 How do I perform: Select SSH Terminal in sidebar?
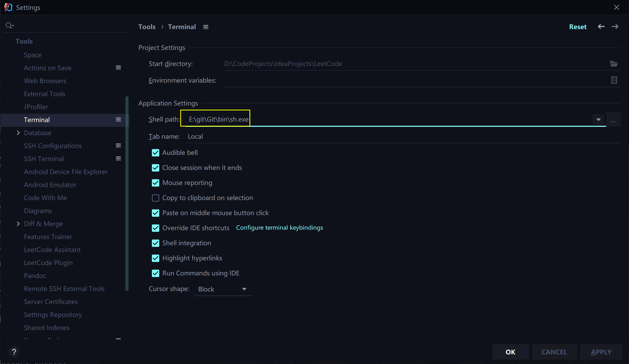tap(44, 159)
